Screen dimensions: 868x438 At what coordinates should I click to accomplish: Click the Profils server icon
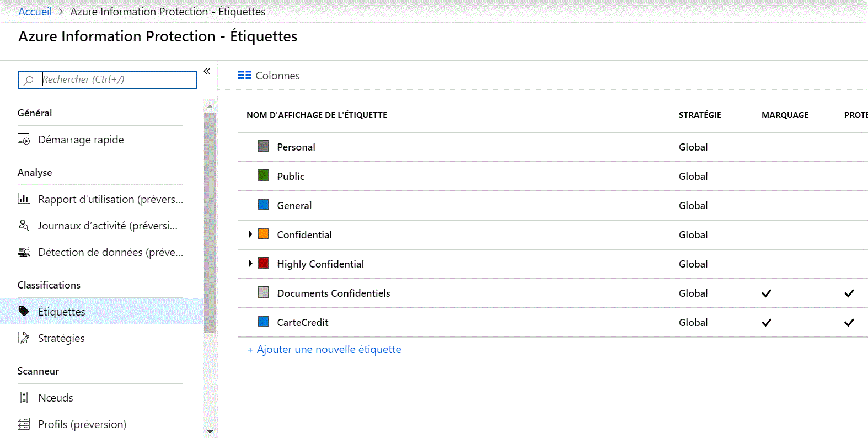point(24,424)
